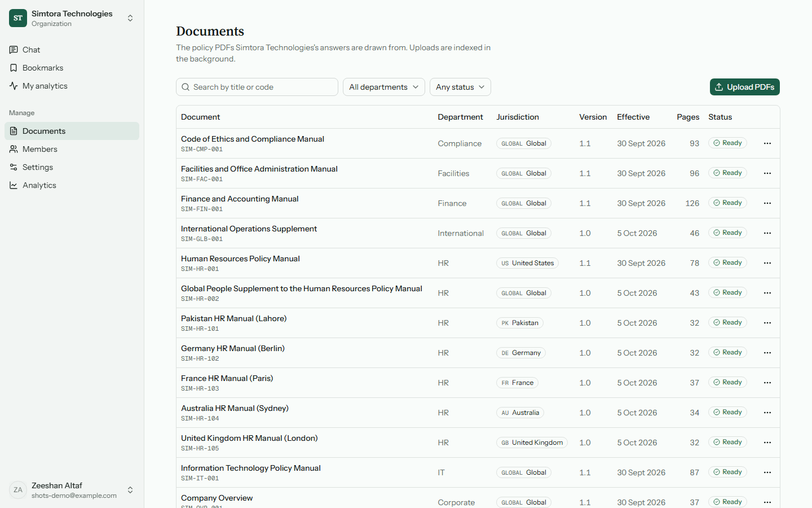The image size is (812, 508).
Task: Open the Germany HR Manual (Berlin) document
Action: point(233,348)
